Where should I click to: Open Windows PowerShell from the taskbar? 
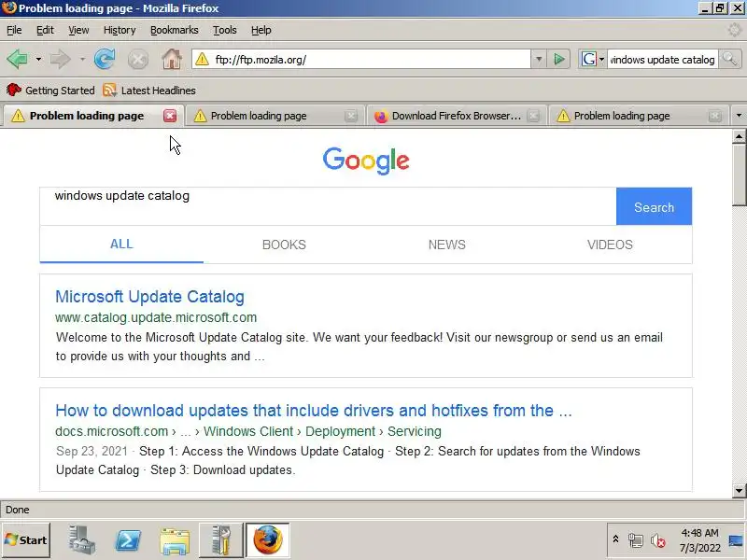[x=128, y=540]
